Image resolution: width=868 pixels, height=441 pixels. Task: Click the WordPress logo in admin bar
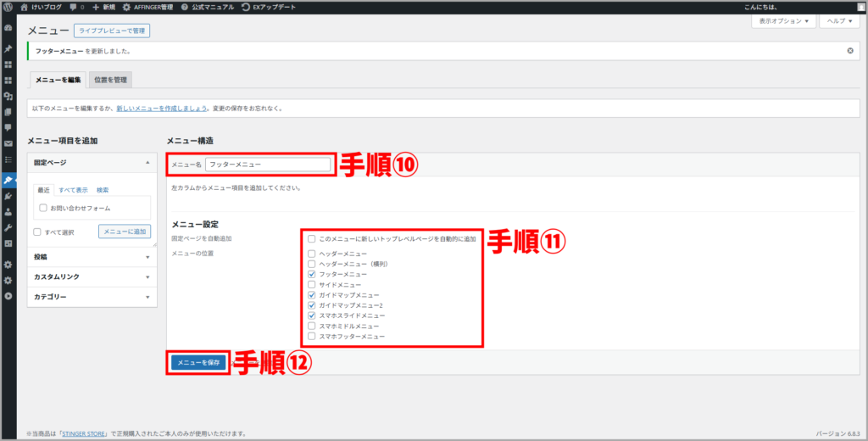(8, 7)
